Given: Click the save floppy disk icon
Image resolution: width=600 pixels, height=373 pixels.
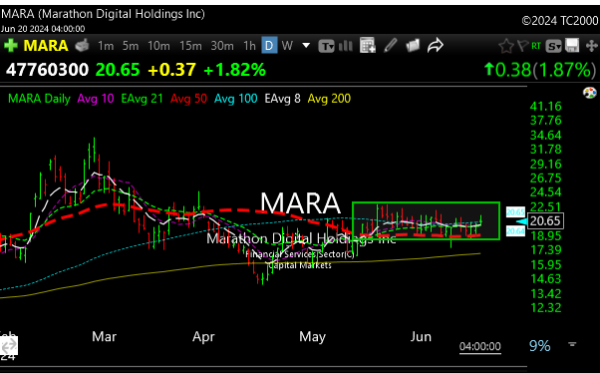Looking at the screenshot, I should click(572, 46).
